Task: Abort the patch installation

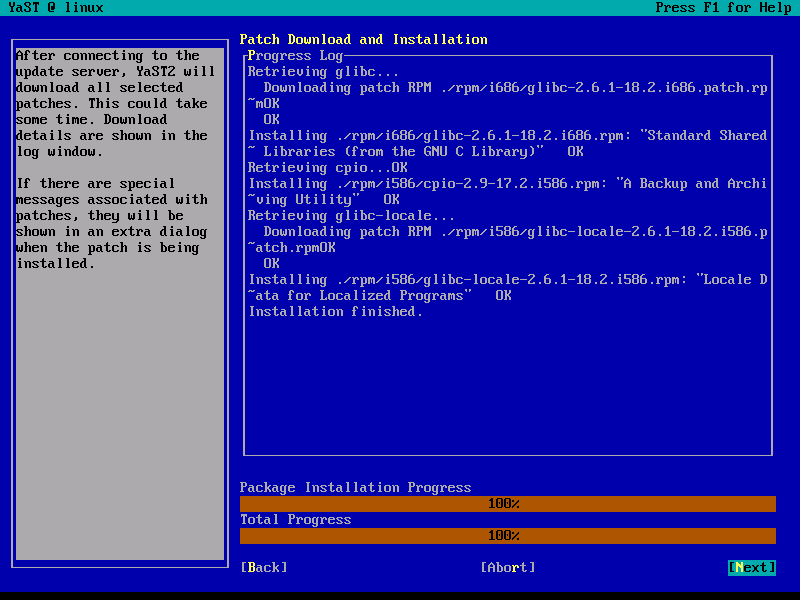Action: pyautogui.click(x=508, y=567)
